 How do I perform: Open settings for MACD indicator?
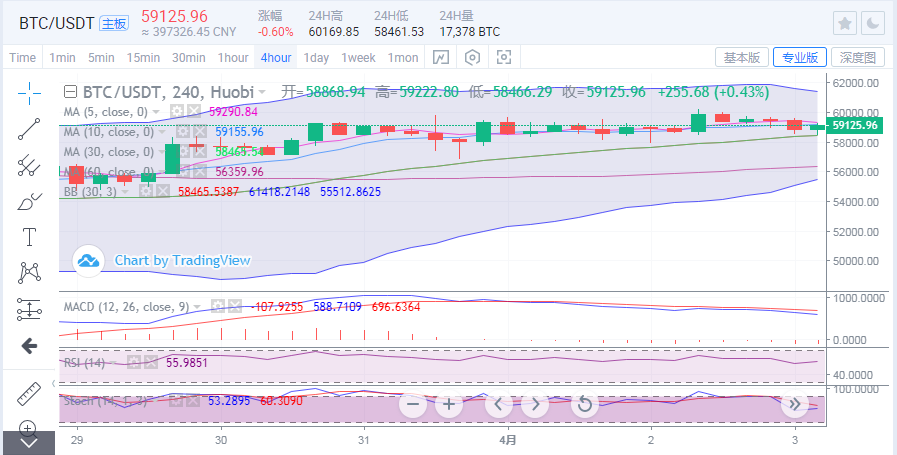coord(217,307)
